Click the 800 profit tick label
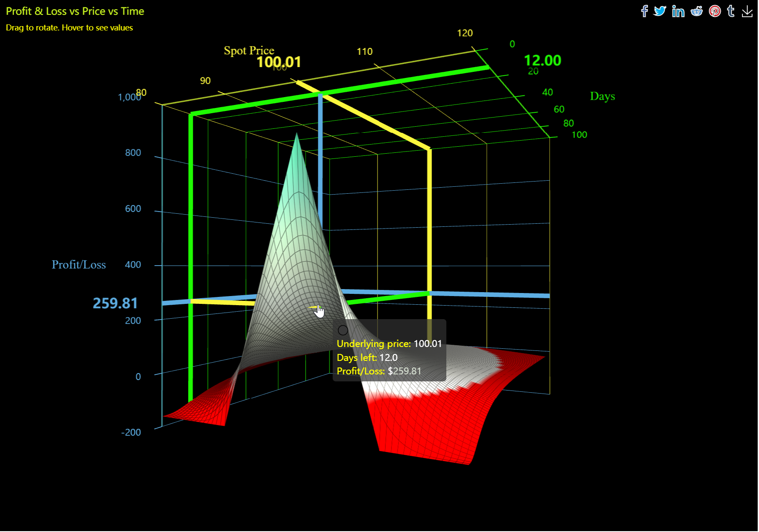Screen dimensions: 759x532 [133, 153]
